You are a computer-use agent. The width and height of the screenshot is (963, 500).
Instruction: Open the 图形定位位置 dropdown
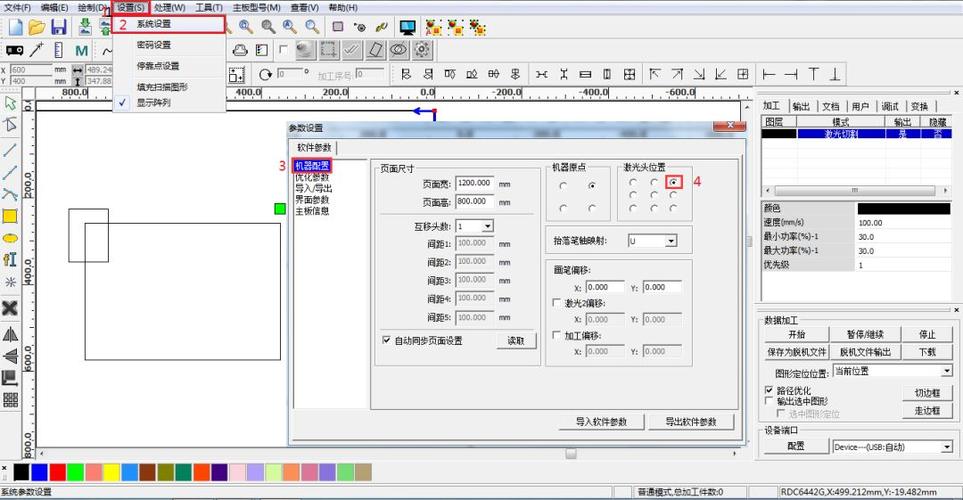point(946,371)
